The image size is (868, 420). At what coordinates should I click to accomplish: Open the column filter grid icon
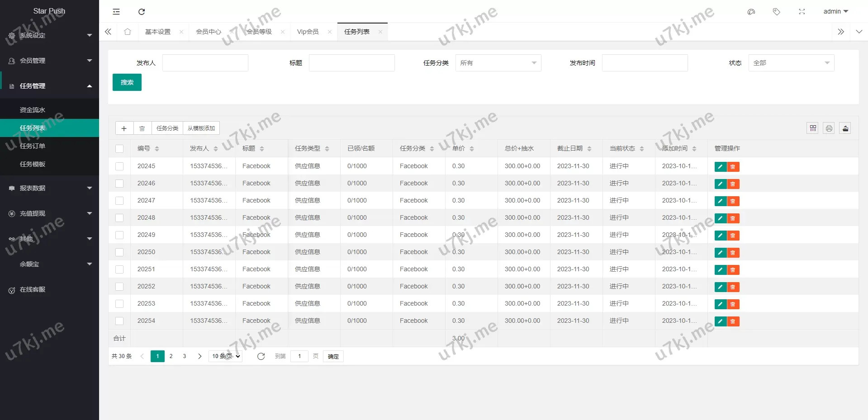click(x=813, y=128)
